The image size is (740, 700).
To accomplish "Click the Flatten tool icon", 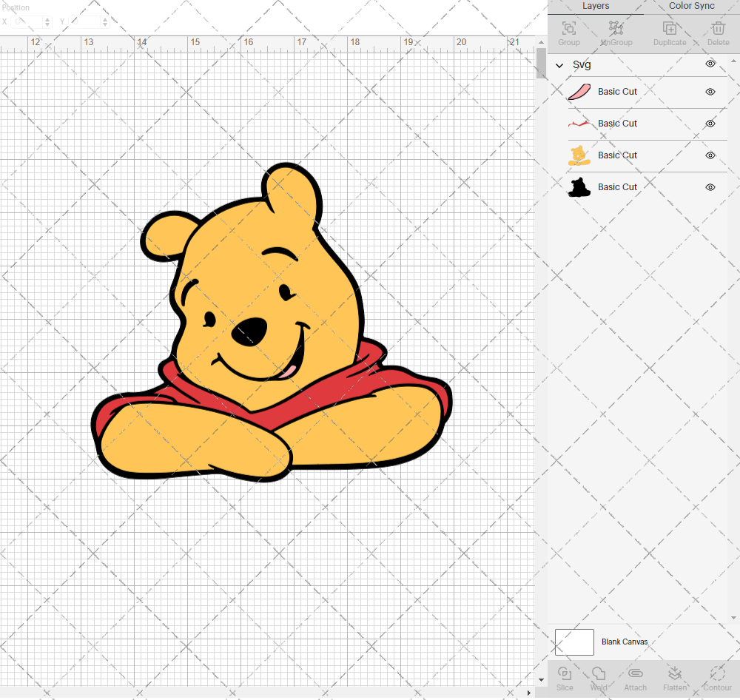I will point(675,673).
